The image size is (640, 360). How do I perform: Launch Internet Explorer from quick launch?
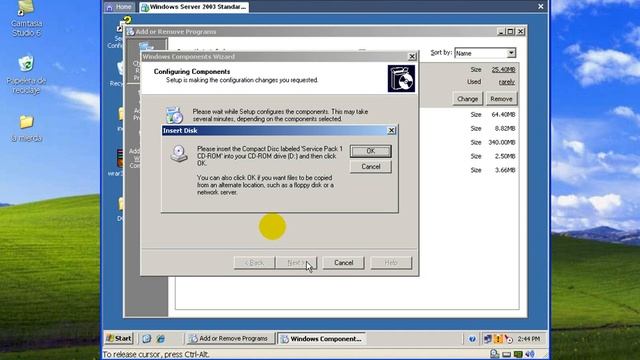tap(160, 339)
